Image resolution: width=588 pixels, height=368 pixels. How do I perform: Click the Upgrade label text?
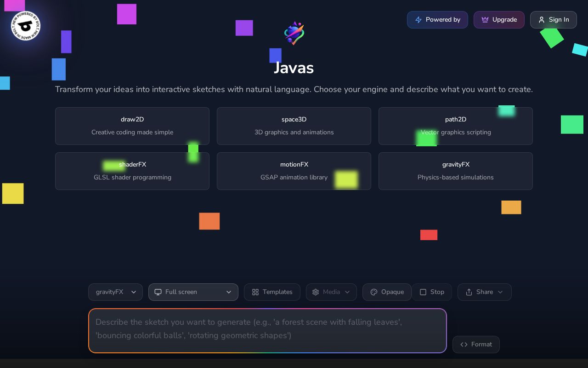coord(504,20)
